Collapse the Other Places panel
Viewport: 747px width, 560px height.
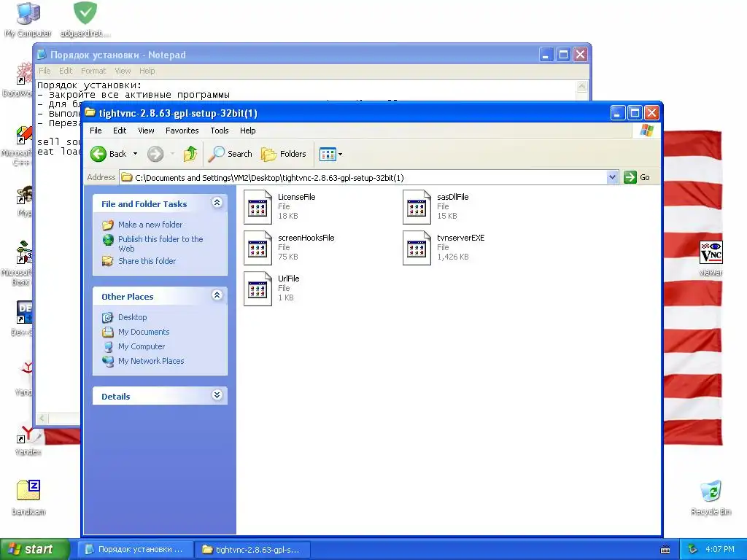click(x=217, y=295)
